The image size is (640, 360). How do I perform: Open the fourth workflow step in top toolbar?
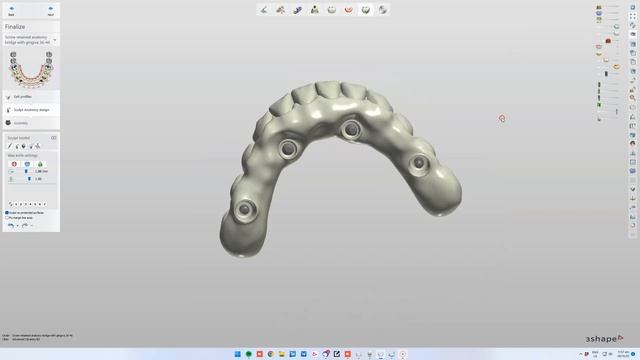[315, 10]
